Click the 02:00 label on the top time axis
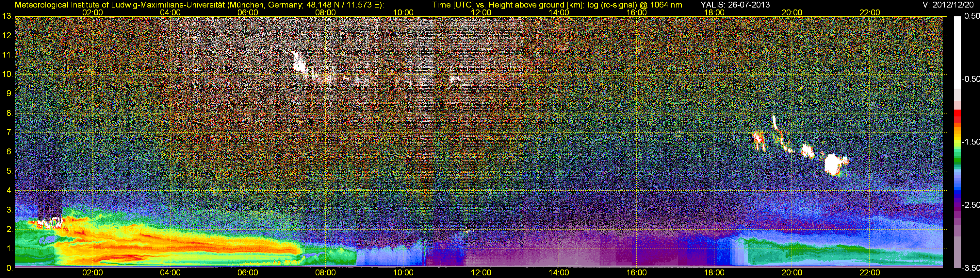 tap(92, 12)
